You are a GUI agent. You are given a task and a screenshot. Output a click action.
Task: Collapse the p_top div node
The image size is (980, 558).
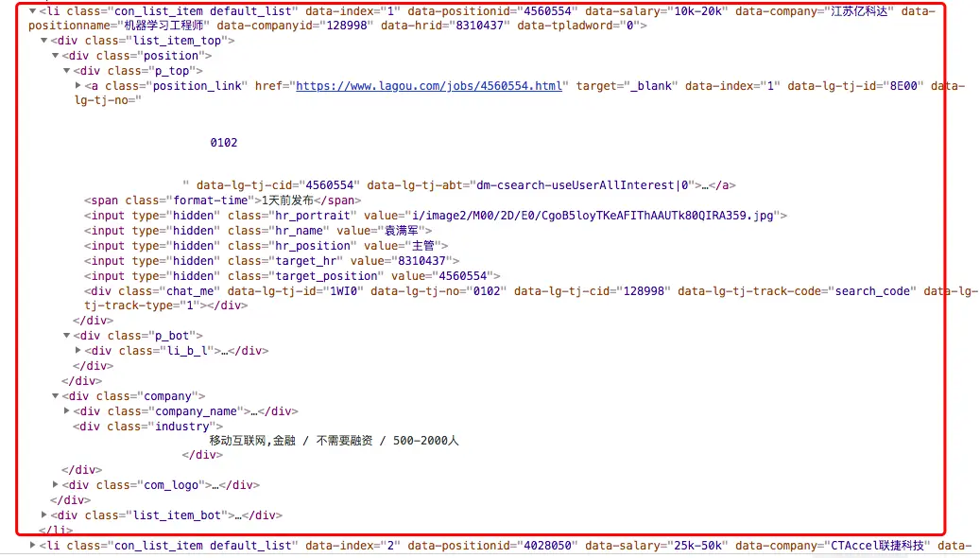66,71
